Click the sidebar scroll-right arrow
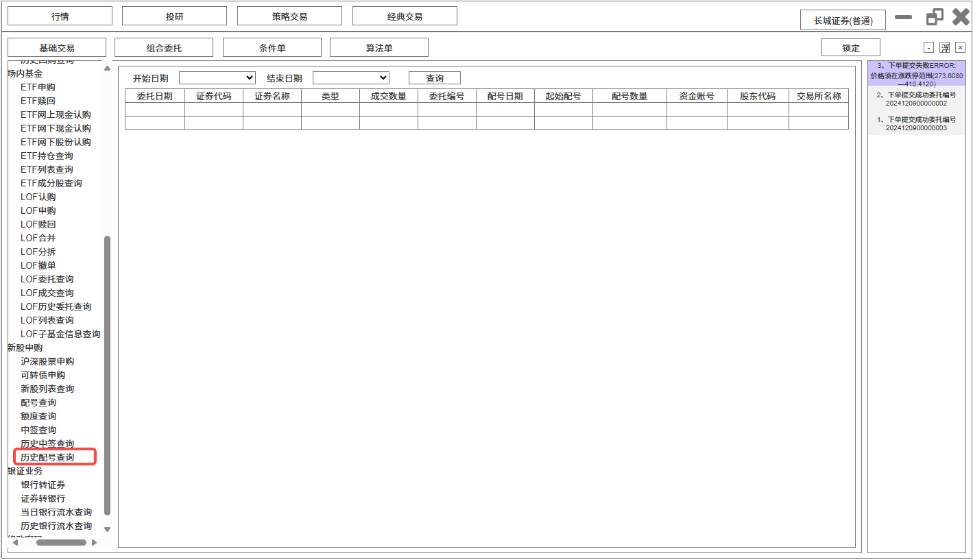The width and height of the screenshot is (973, 560). click(94, 542)
